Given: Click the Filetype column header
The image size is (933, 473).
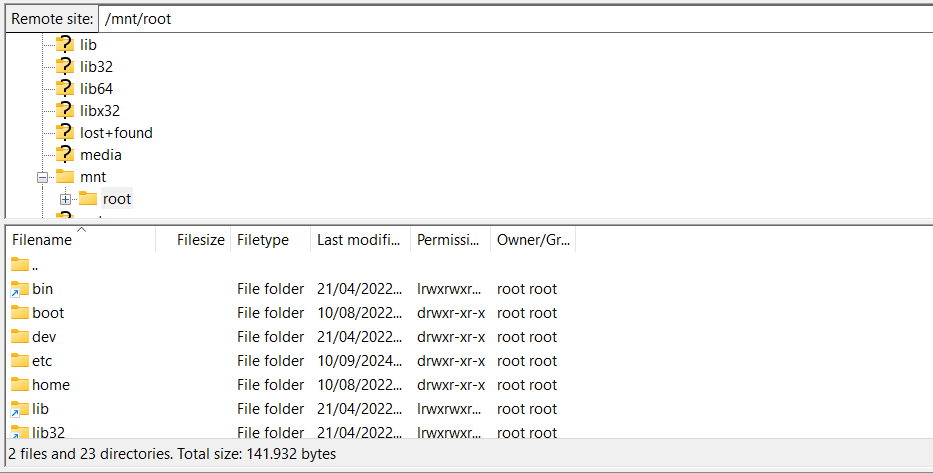Looking at the screenshot, I should click(x=263, y=240).
